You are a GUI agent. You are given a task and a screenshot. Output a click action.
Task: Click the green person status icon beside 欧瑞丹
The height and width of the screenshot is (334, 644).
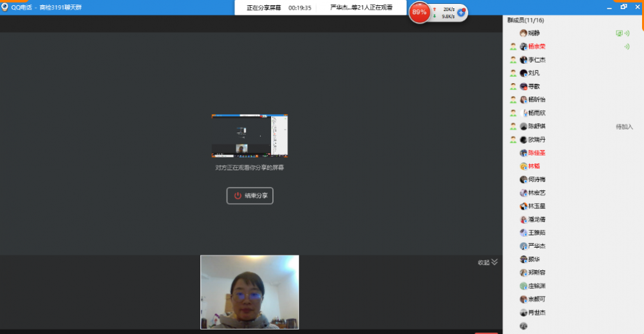click(x=513, y=139)
